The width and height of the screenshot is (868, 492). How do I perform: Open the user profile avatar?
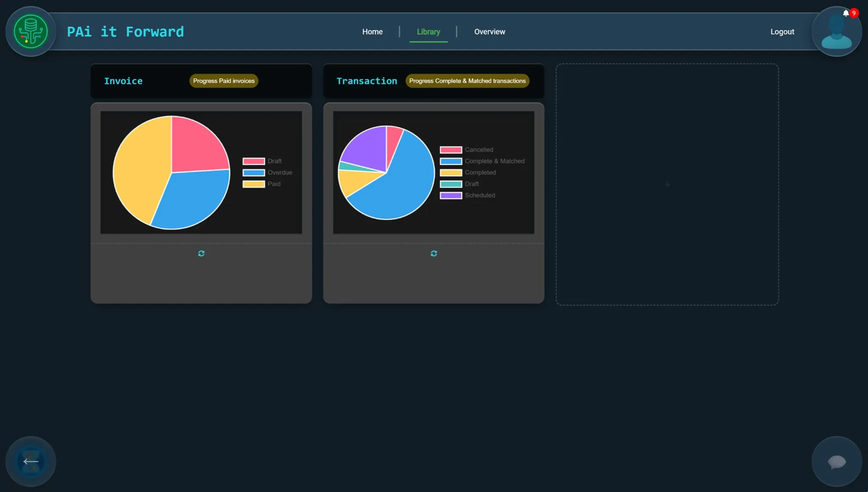click(x=836, y=34)
